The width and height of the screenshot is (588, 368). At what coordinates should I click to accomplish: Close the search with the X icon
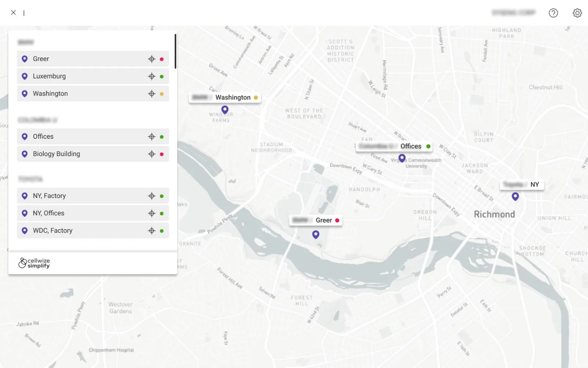14,13
